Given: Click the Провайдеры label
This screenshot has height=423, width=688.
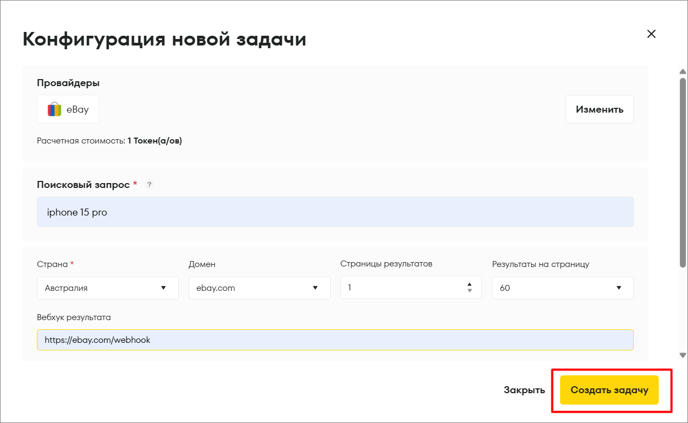Looking at the screenshot, I should (x=68, y=83).
